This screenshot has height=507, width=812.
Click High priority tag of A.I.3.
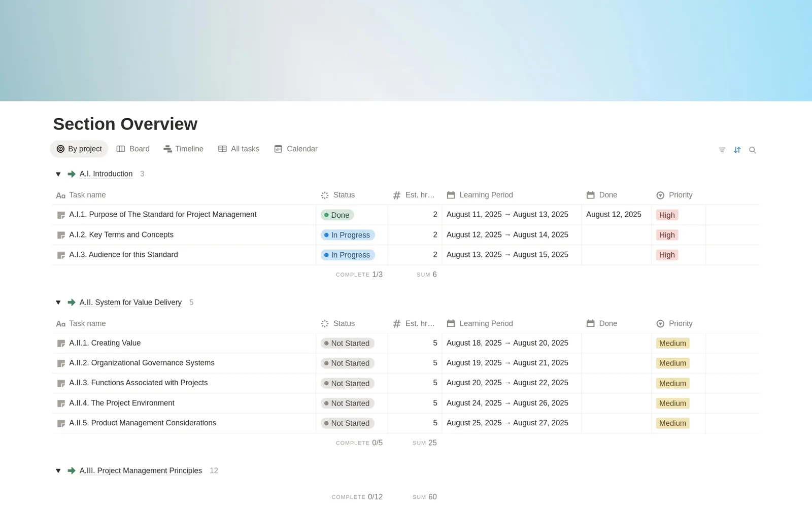point(667,255)
